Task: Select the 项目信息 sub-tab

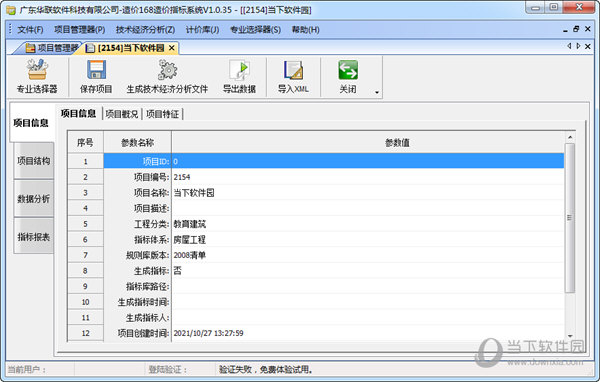Action: pos(78,114)
